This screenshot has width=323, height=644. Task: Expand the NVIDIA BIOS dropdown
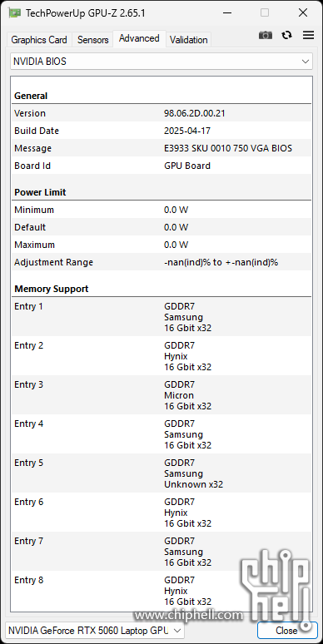(x=161, y=62)
